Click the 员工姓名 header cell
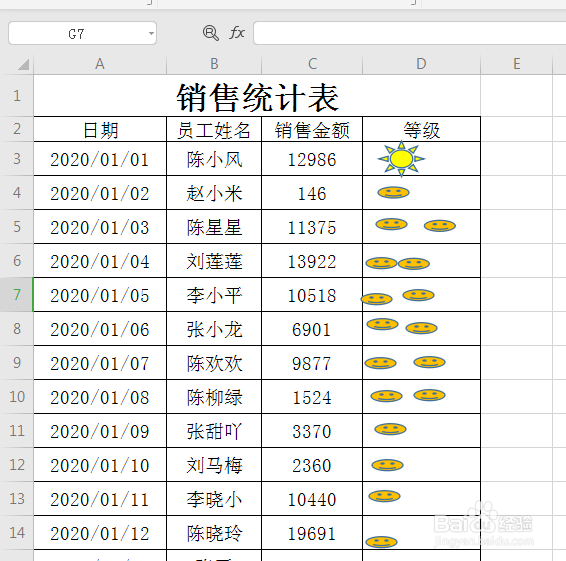 pos(214,129)
